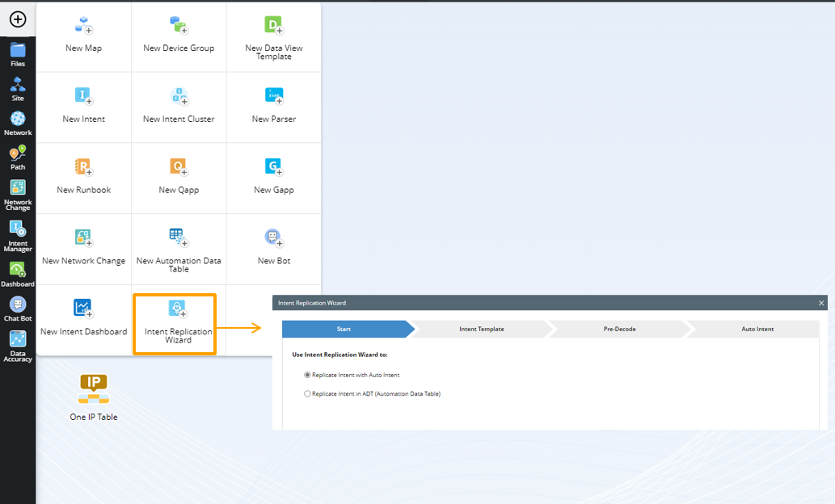Create a New Gapp
Image resolution: width=835 pixels, height=504 pixels.
point(274,177)
